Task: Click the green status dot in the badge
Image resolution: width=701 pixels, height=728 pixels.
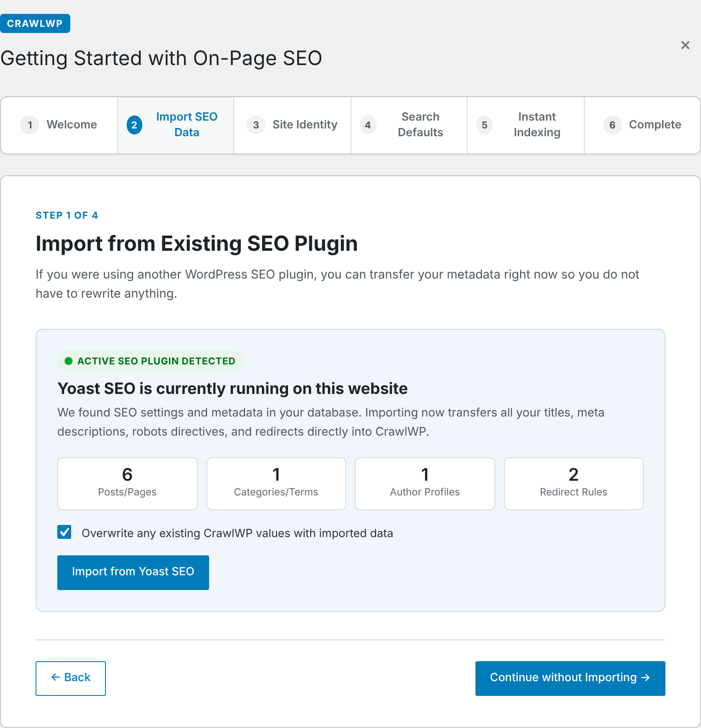Action: (69, 361)
